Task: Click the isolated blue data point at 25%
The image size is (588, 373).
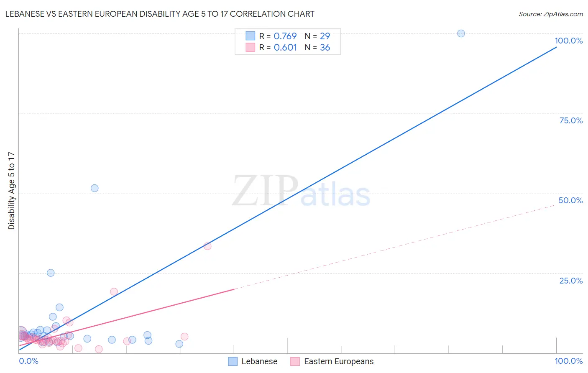Action: click(x=51, y=273)
